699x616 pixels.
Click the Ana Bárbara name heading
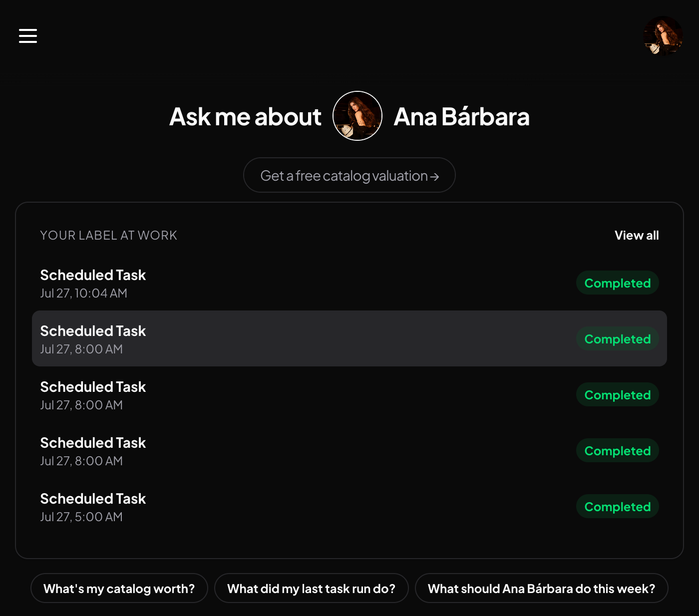click(461, 117)
